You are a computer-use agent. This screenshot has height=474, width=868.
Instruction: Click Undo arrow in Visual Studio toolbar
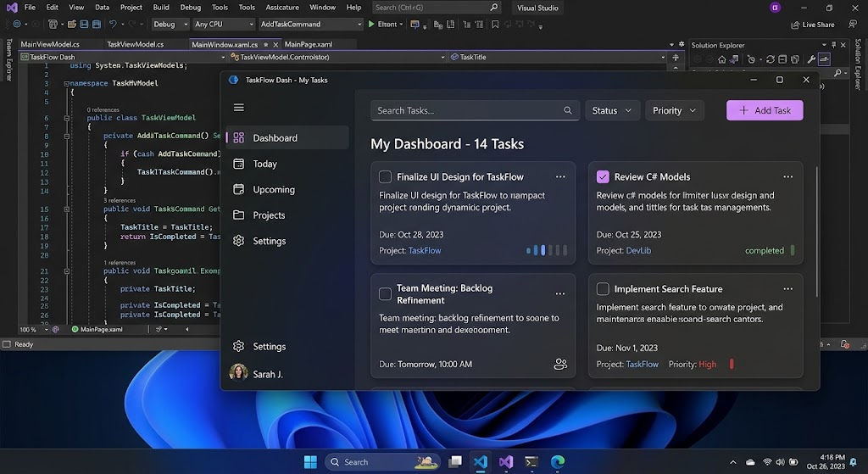[x=113, y=25]
